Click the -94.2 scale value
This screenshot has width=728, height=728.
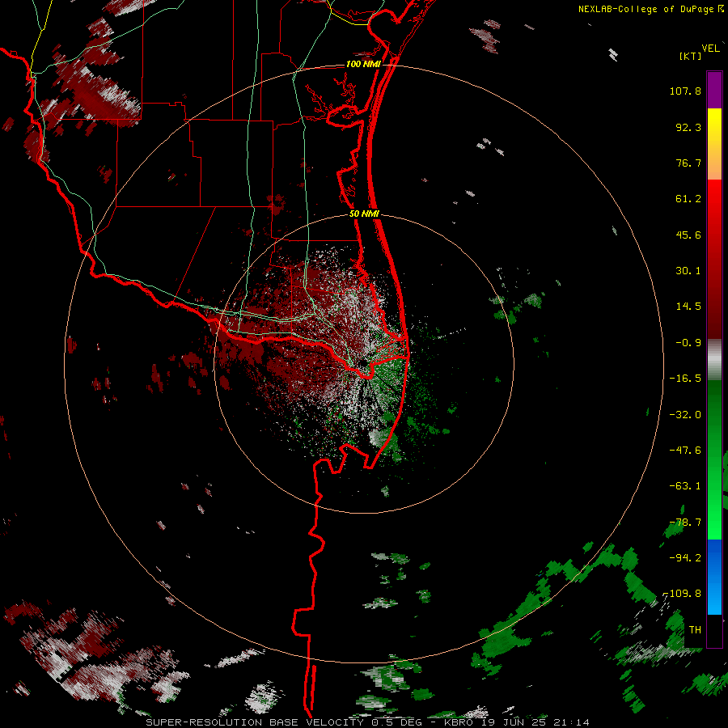[x=685, y=558]
